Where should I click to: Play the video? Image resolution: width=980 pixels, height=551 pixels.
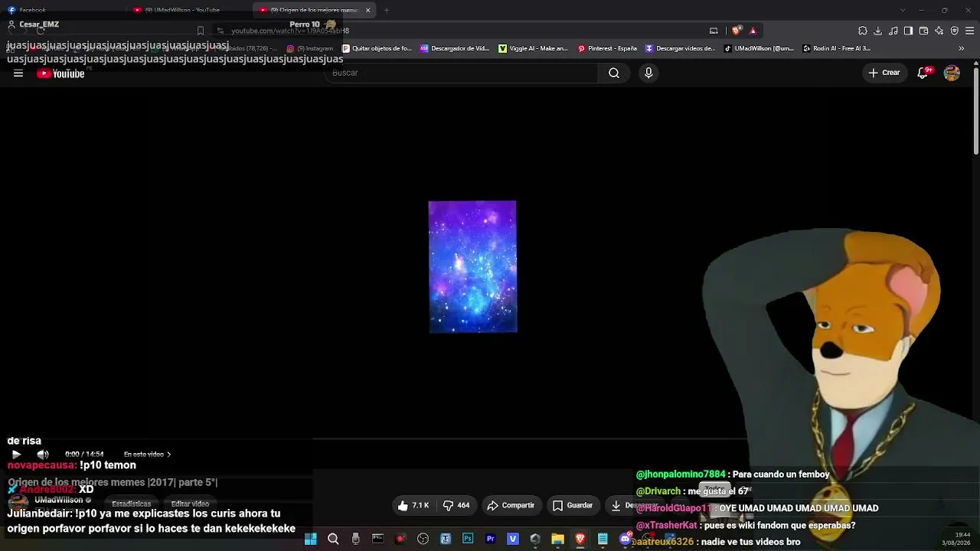point(16,455)
